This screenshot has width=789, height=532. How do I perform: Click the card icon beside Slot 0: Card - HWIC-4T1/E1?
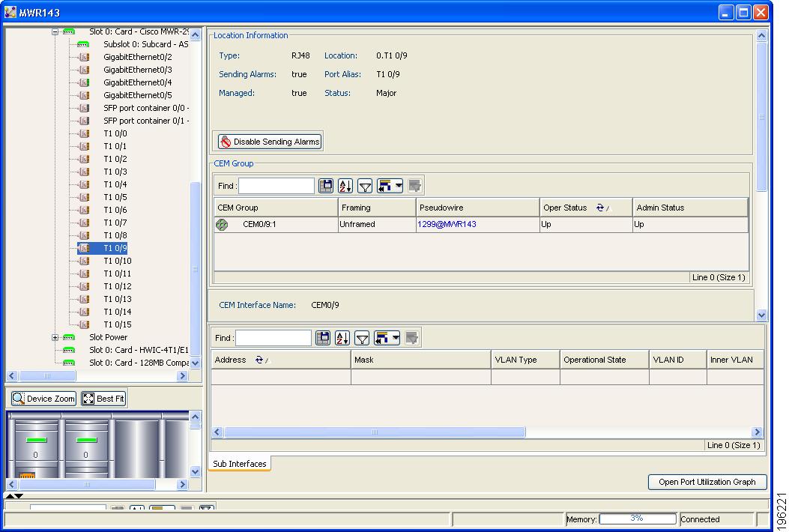[x=69, y=350]
